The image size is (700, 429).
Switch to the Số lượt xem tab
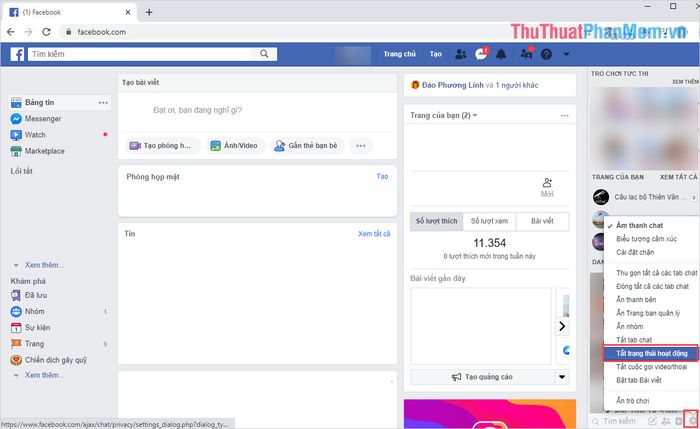[x=490, y=221]
